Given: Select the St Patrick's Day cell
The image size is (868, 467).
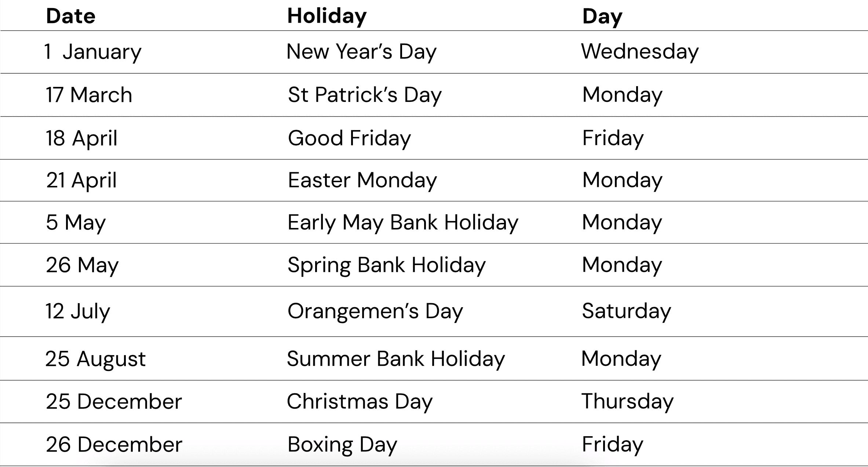Looking at the screenshot, I should coord(365,95).
